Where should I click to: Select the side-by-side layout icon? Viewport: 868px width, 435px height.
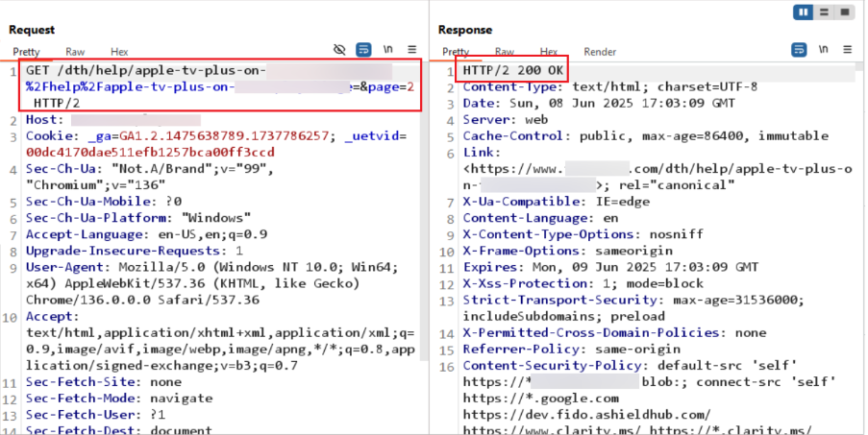point(803,12)
